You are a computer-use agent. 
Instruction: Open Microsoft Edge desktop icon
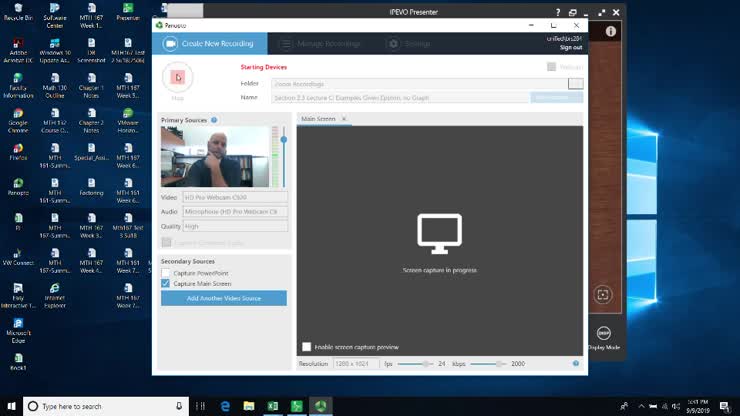pos(18,331)
